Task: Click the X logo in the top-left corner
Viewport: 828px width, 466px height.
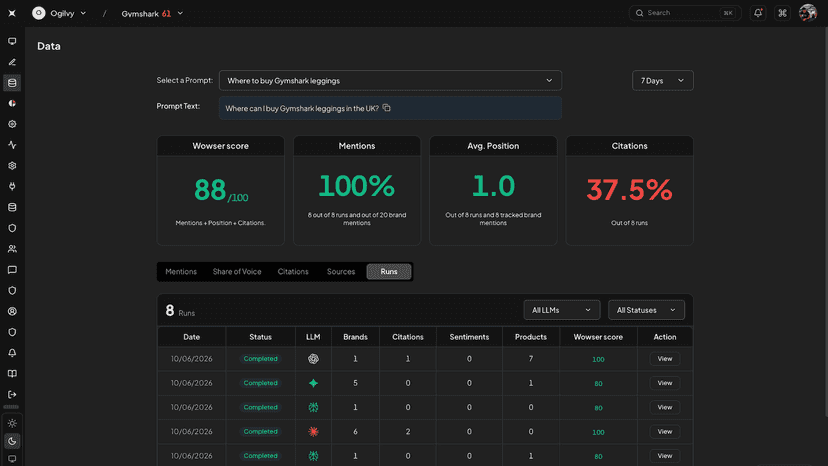Action: click(x=12, y=13)
